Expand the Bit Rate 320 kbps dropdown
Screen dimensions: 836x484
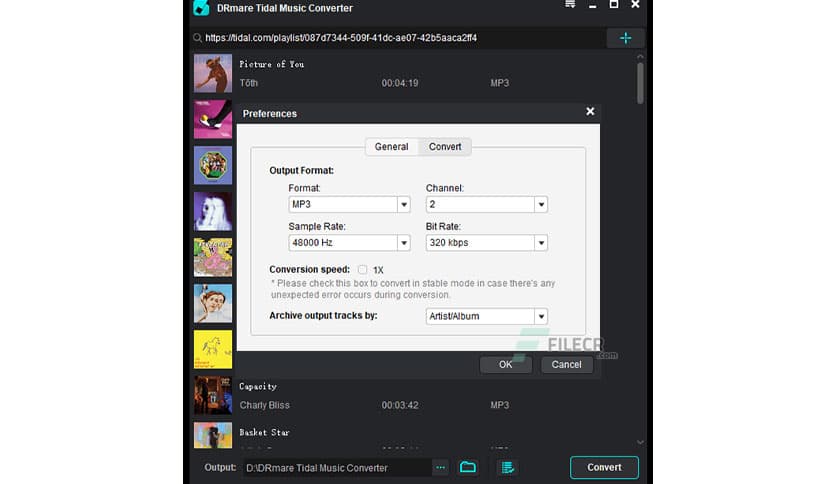[487, 243]
